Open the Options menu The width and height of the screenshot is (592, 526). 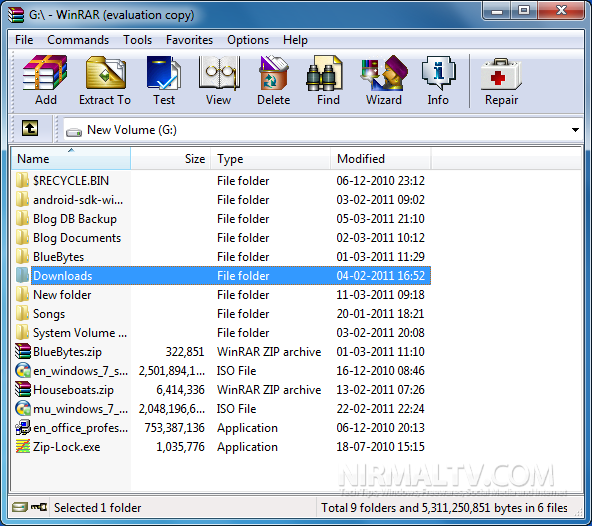point(248,40)
